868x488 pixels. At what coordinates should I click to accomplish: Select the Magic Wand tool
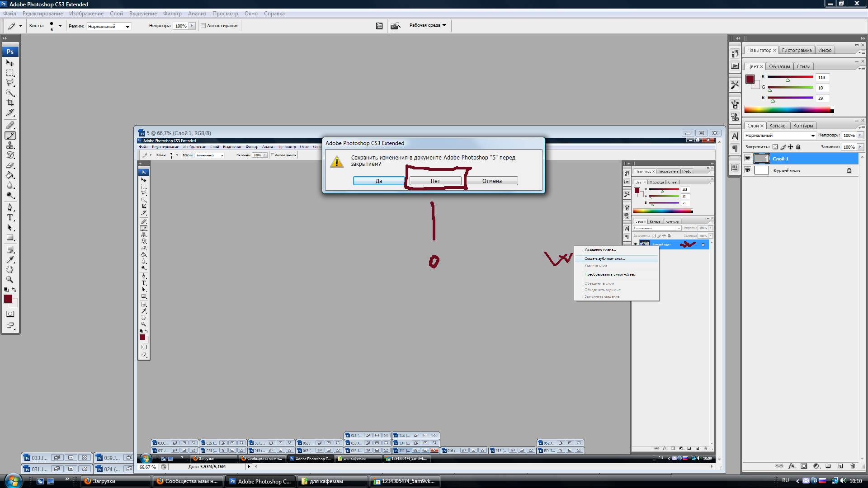click(10, 93)
